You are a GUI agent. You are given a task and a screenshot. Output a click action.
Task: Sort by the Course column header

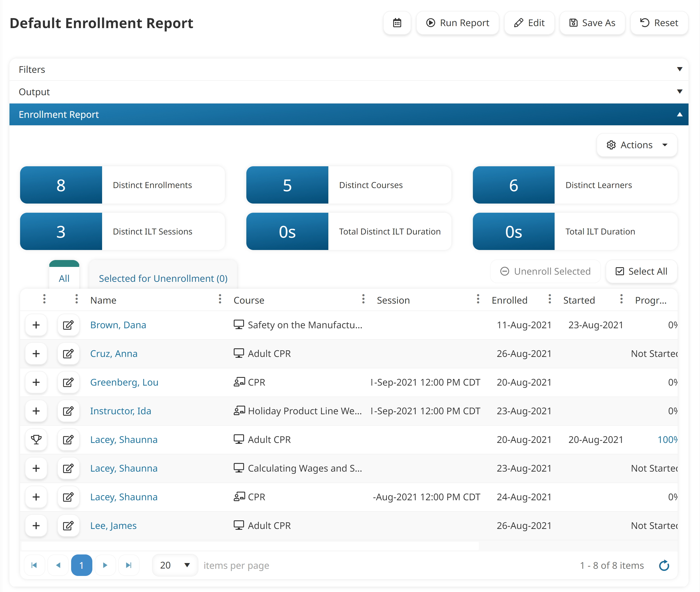(x=249, y=300)
